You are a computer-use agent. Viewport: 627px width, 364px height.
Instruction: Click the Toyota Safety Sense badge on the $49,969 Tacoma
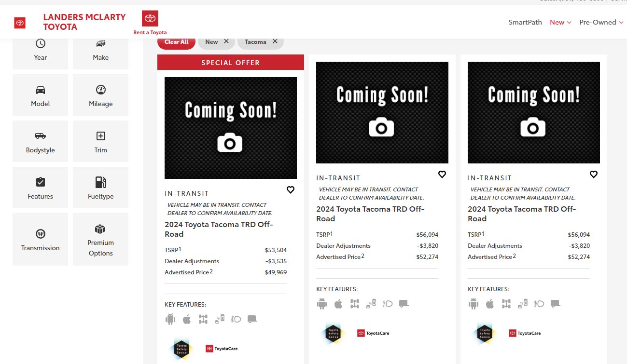pos(181,349)
